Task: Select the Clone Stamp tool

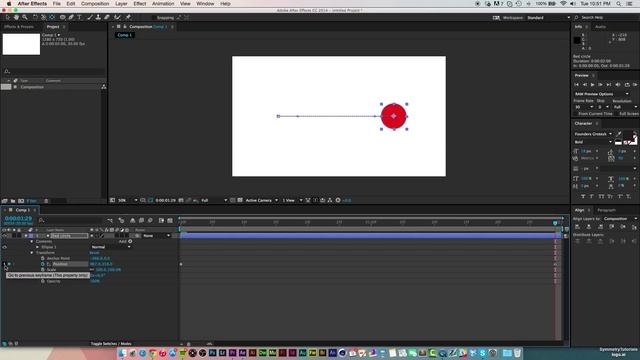Action: 98,17
